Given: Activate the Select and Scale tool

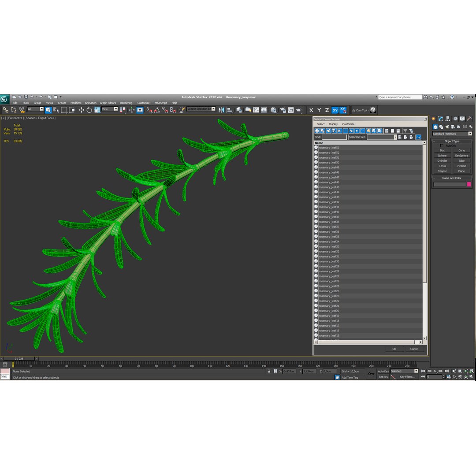Looking at the screenshot, I should point(97,110).
